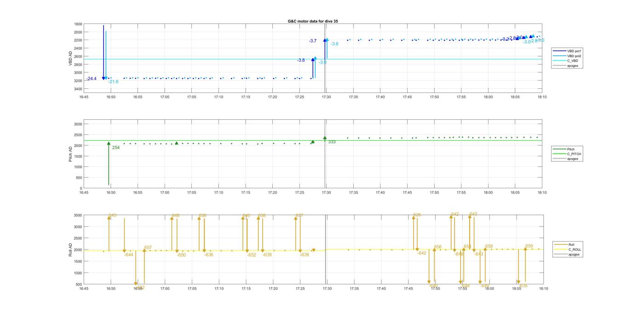The height and width of the screenshot is (319, 644).
Task: Click the "-650" roll data label
Action: click(181, 255)
